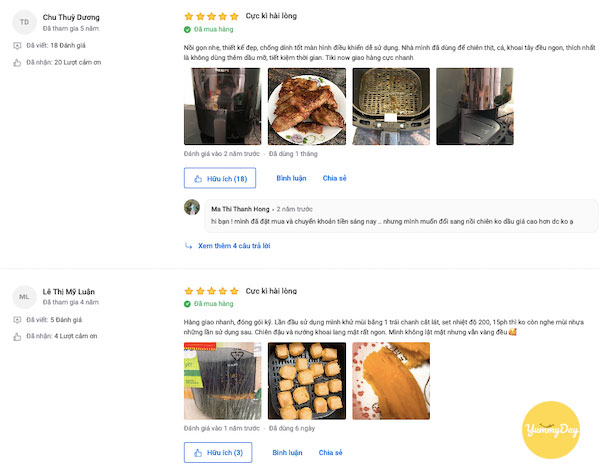Expand Xem thêm 4 câu trả lời
Viewport: 600px width, 469px height.
tap(234, 246)
